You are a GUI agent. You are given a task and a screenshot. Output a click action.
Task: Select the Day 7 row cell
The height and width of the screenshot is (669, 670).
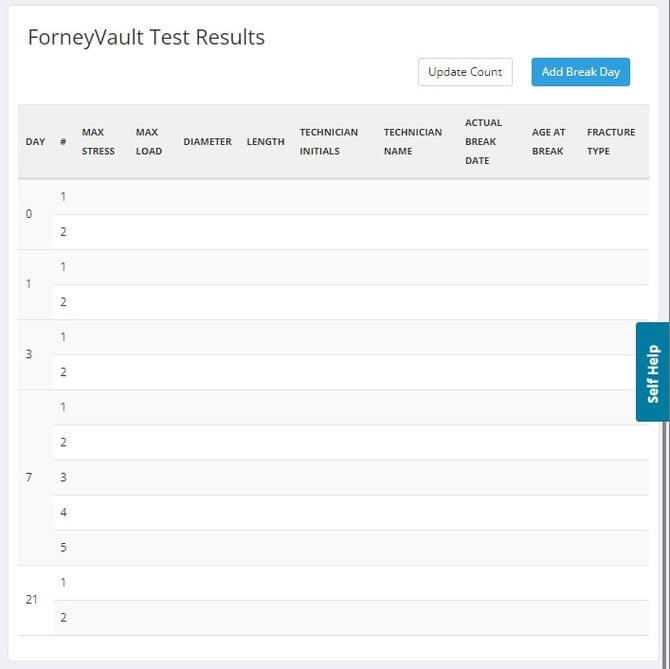click(29, 477)
